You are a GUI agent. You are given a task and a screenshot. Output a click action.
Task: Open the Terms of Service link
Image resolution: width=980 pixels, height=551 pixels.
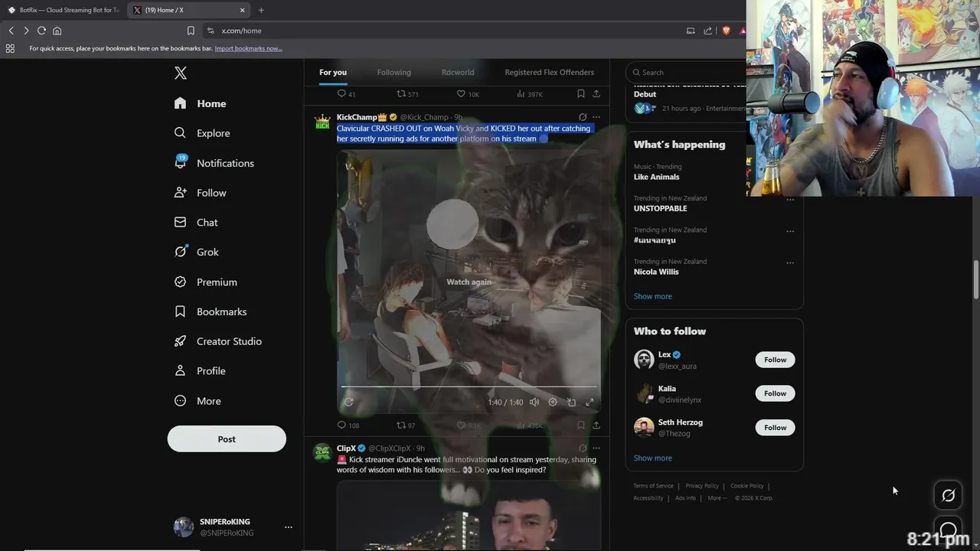tap(653, 486)
